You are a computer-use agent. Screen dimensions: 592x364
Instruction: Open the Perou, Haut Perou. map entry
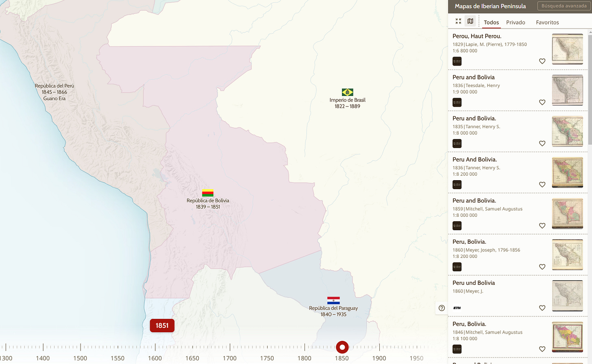click(x=477, y=36)
